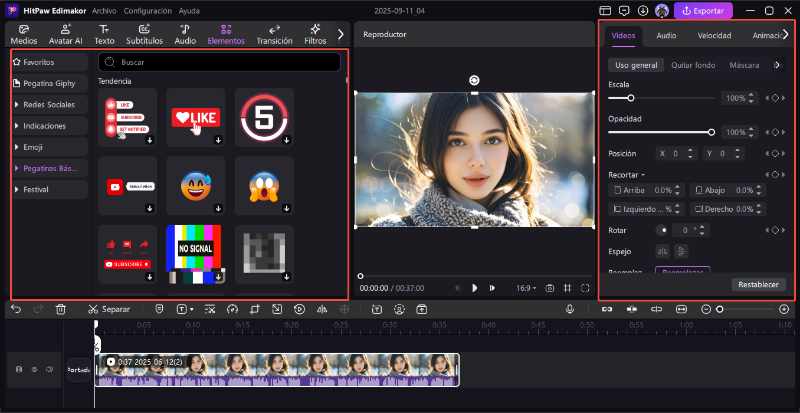Screen dimensions: 800x413
Task: Add keyframe for Escala
Action: (775, 98)
